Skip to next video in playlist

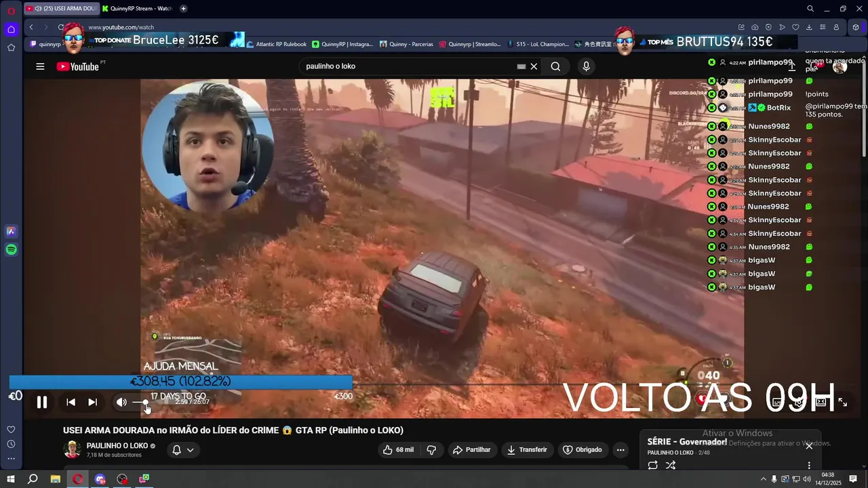point(92,403)
